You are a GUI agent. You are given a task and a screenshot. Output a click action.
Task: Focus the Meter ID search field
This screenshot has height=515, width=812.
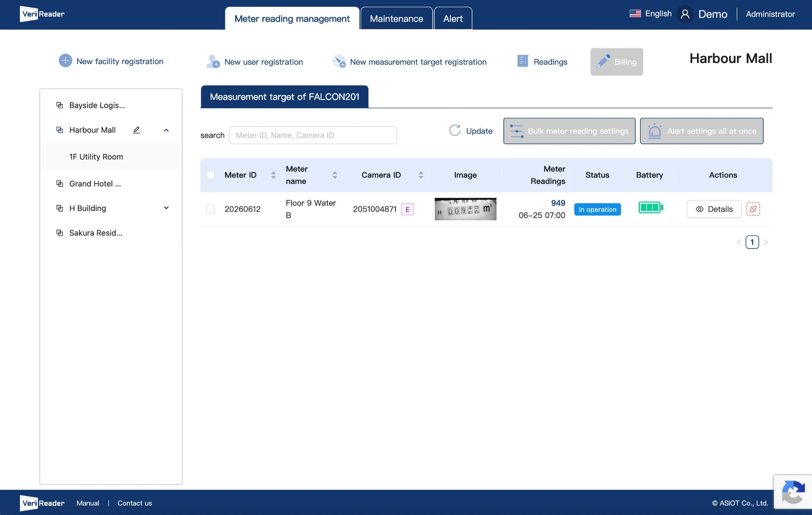click(313, 135)
